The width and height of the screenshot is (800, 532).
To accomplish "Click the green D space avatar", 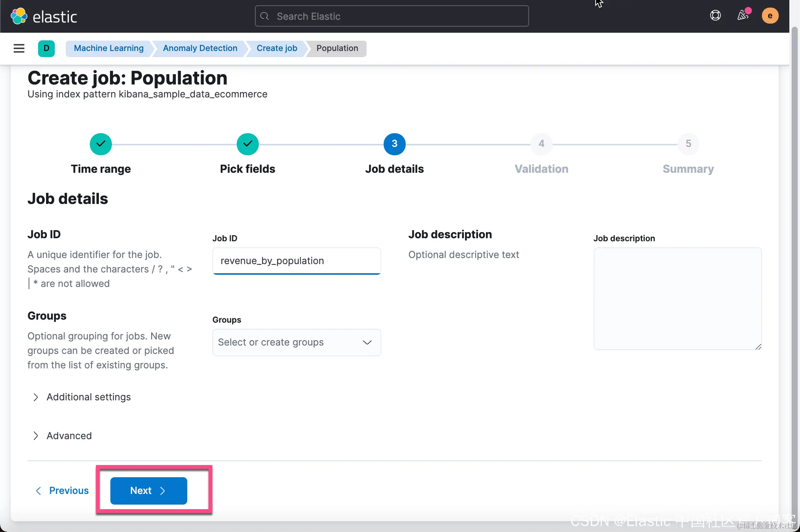I will pos(46,48).
